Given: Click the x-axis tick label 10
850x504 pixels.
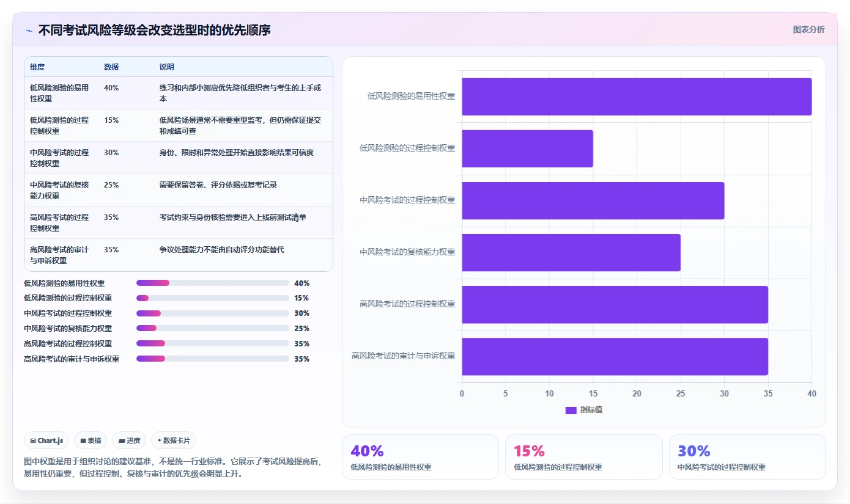Looking at the screenshot, I should click(x=549, y=394).
